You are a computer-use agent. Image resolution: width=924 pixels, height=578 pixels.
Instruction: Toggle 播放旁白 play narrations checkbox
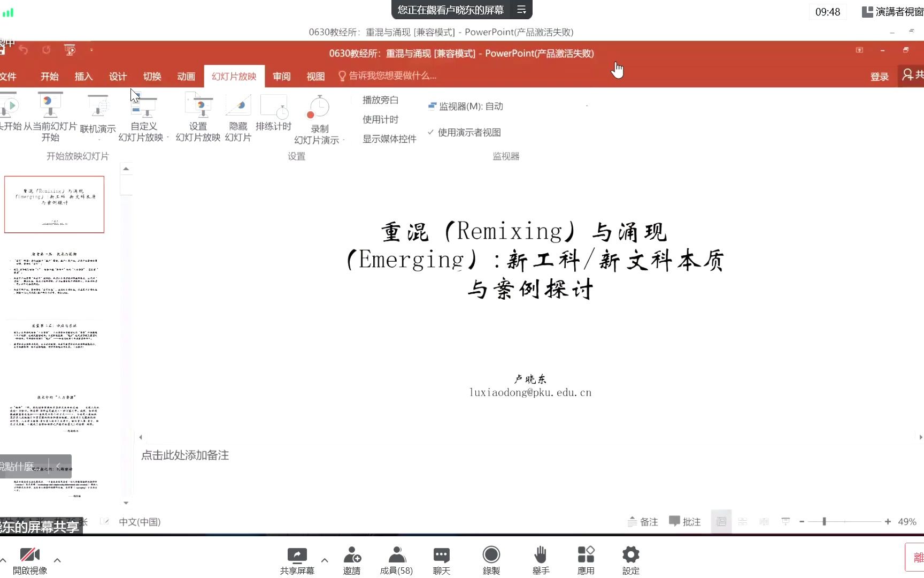tap(380, 100)
